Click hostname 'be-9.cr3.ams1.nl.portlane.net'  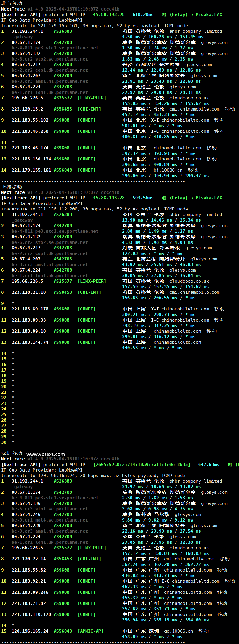click(x=50, y=531)
